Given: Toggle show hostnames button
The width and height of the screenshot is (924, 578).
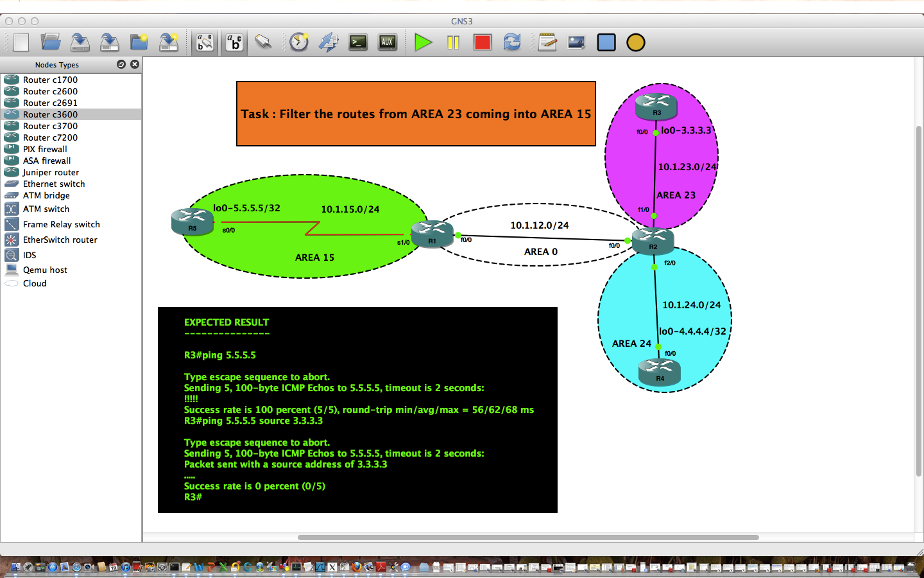Looking at the screenshot, I should tap(234, 42).
